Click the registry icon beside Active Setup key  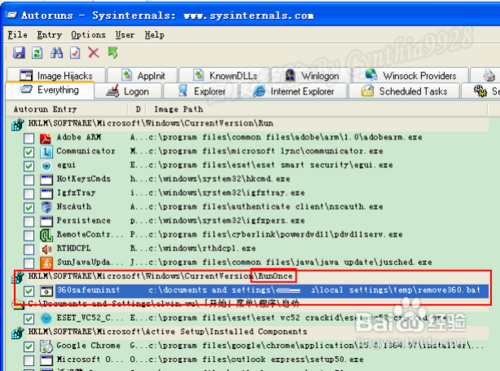pyautogui.click(x=18, y=332)
